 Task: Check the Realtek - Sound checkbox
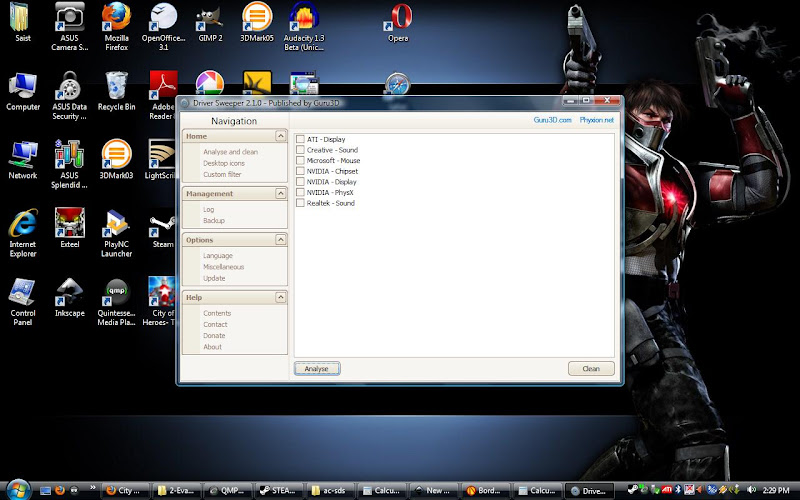coord(300,203)
